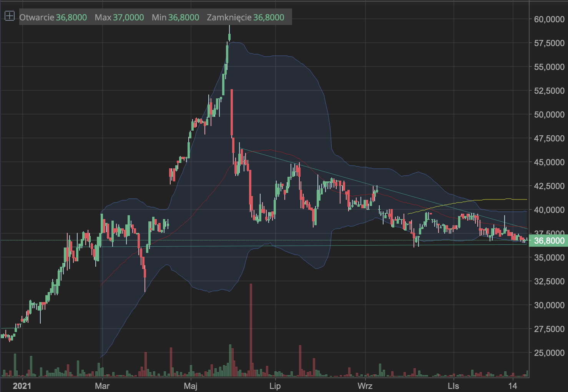
Task: Select the Mar label on time axis
Action: [x=102, y=385]
